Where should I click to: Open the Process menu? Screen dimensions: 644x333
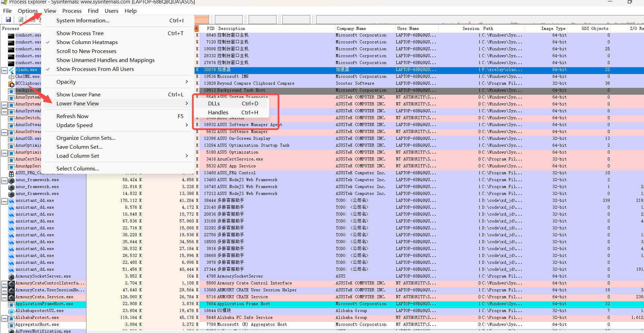pos(72,11)
